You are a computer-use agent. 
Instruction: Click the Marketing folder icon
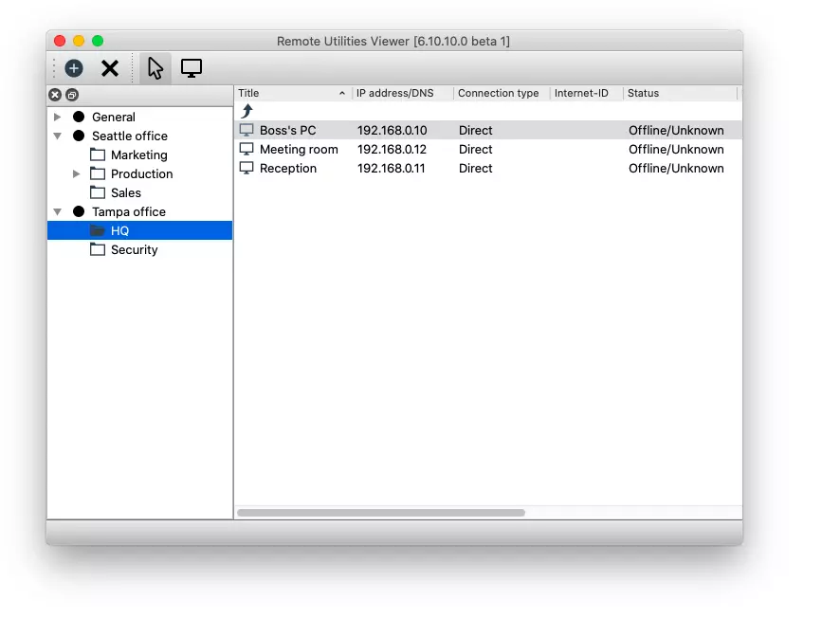pyautogui.click(x=98, y=154)
